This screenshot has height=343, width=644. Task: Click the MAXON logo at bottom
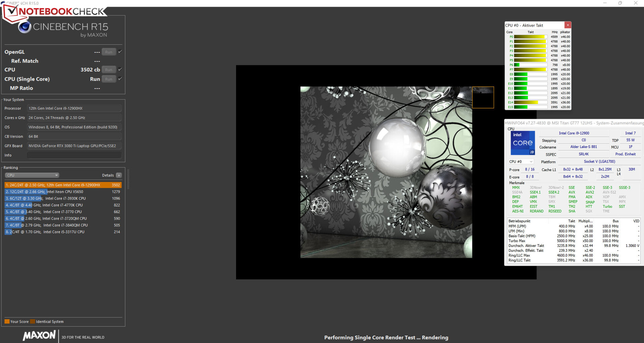pos(39,335)
